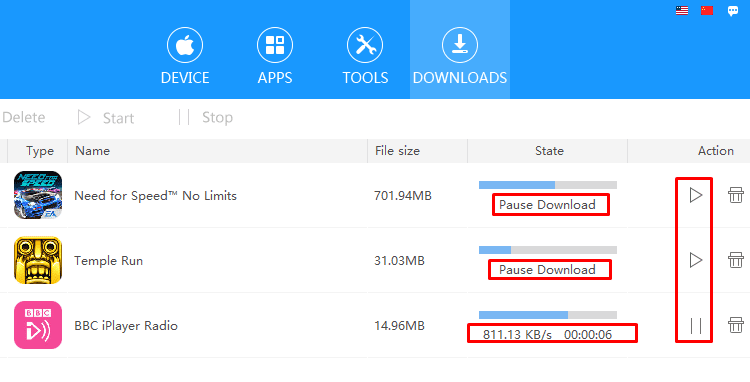Delete Temple Run download with trash icon
This screenshot has height=382, width=750.
[736, 260]
